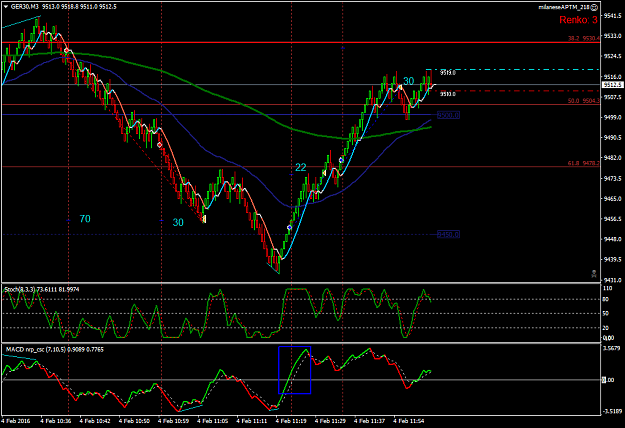Click the cyan 30 label near 9516 highs
The width and height of the screenshot is (625, 428).
pos(409,81)
